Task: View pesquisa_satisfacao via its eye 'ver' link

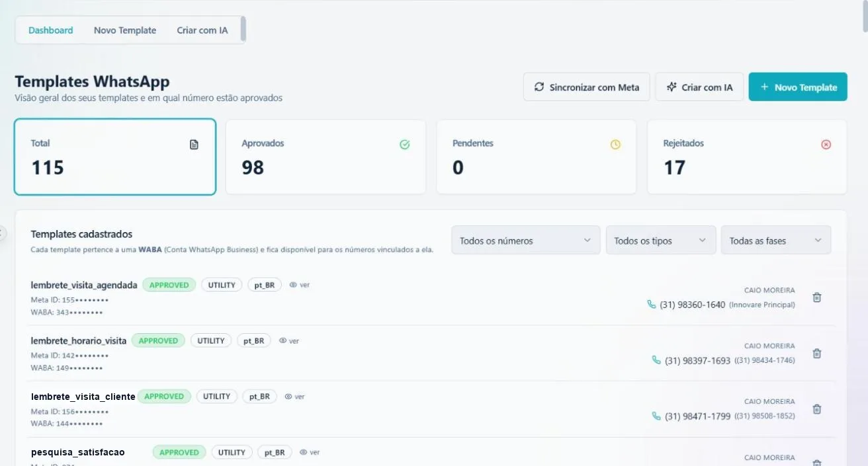Action: [x=310, y=453]
